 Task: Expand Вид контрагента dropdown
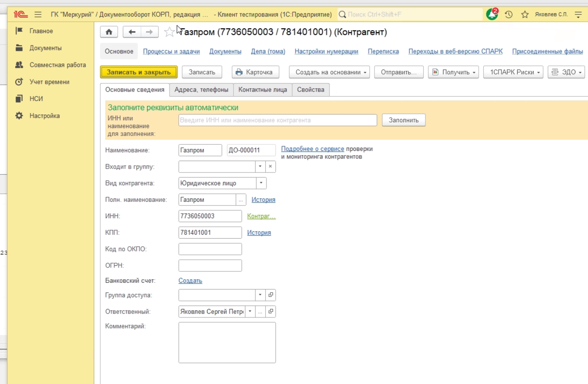coord(261,183)
